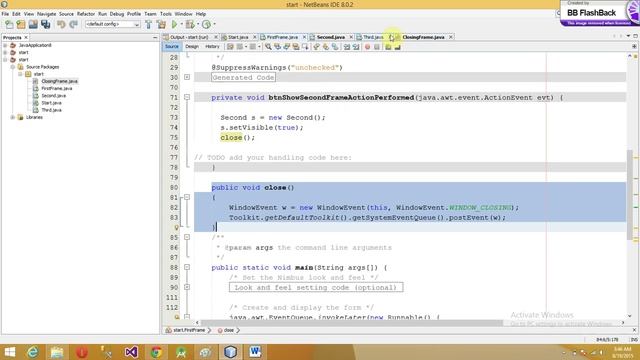Open Internet Explorer from the taskbar
This screenshot has width=640, height=360.
click(32, 352)
